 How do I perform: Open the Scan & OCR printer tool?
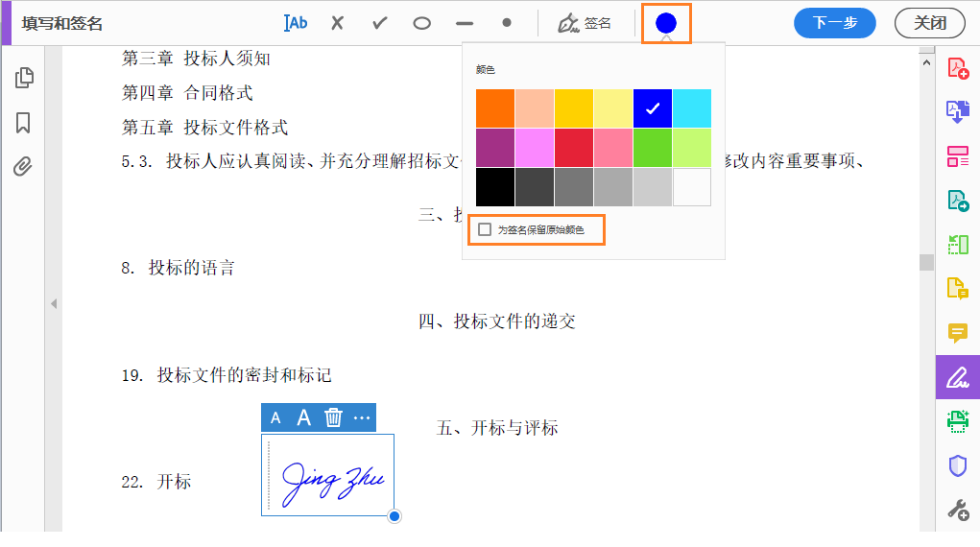click(958, 421)
